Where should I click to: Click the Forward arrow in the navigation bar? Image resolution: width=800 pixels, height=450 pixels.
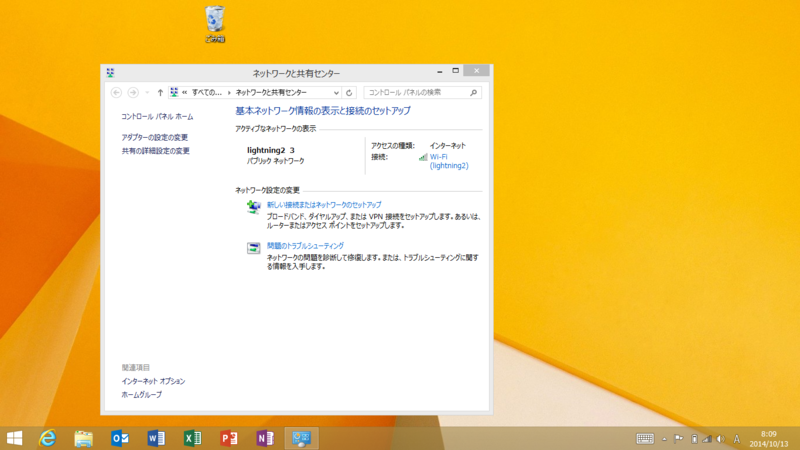(133, 92)
